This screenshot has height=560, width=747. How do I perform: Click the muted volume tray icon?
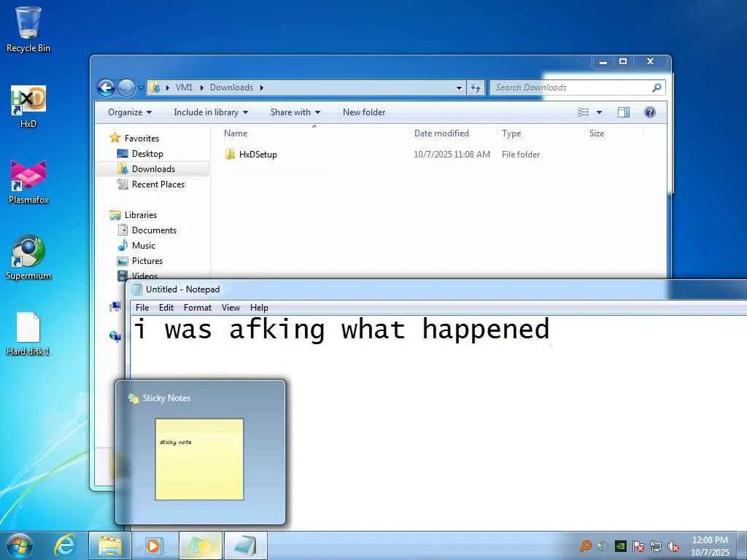tap(673, 546)
